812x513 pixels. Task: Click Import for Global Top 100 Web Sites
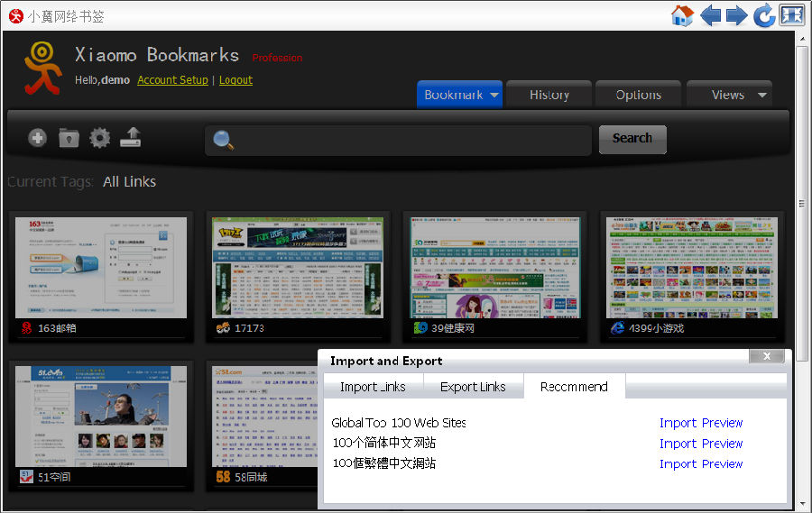[x=678, y=423]
